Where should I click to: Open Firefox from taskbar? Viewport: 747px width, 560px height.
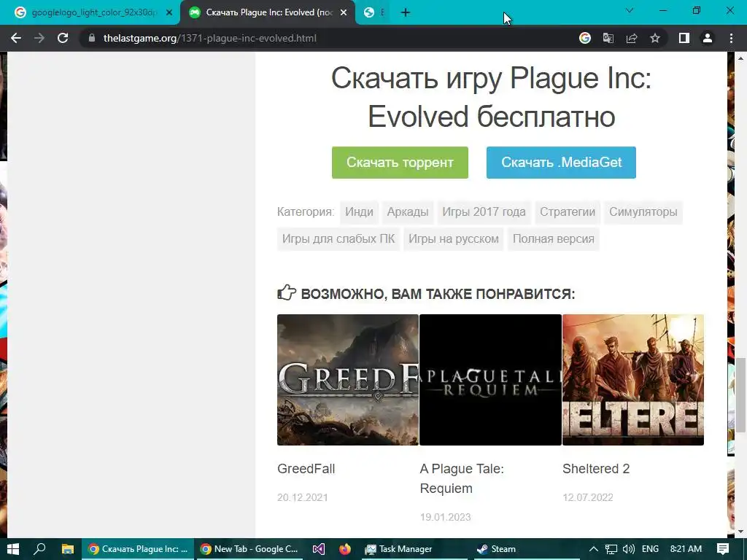(x=345, y=549)
